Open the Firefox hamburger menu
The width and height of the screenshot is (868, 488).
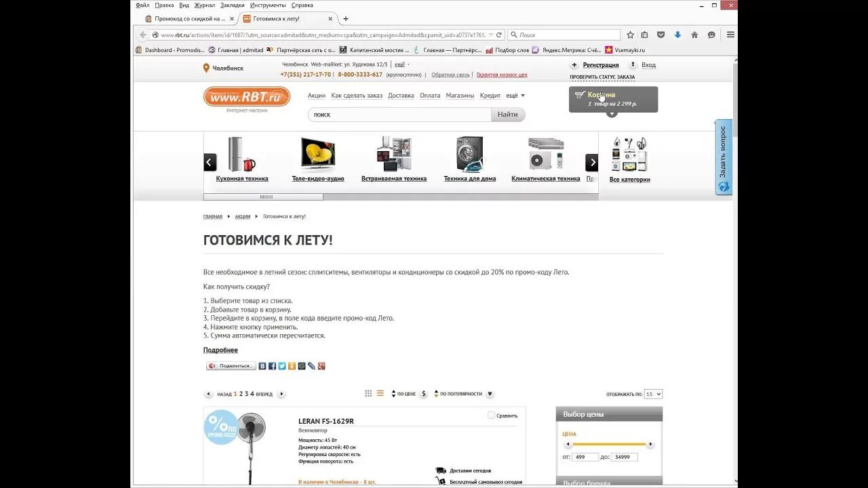point(730,35)
